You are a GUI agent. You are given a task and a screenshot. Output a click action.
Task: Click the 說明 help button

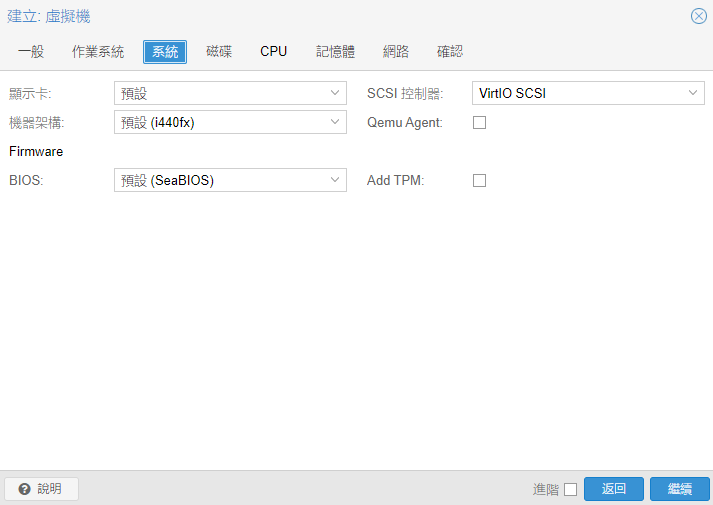tap(41, 489)
